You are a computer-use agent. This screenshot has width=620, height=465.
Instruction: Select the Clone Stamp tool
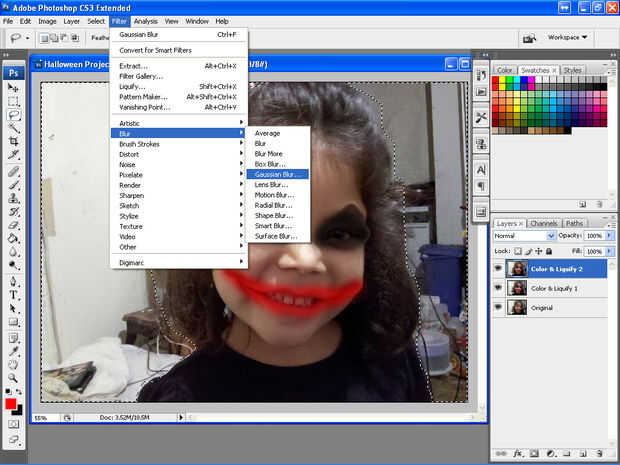(x=13, y=198)
